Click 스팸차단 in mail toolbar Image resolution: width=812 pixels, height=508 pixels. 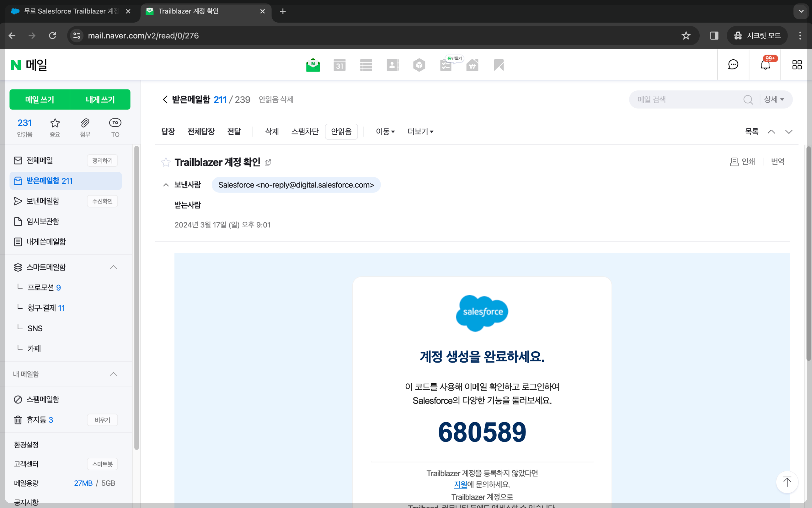click(x=305, y=131)
